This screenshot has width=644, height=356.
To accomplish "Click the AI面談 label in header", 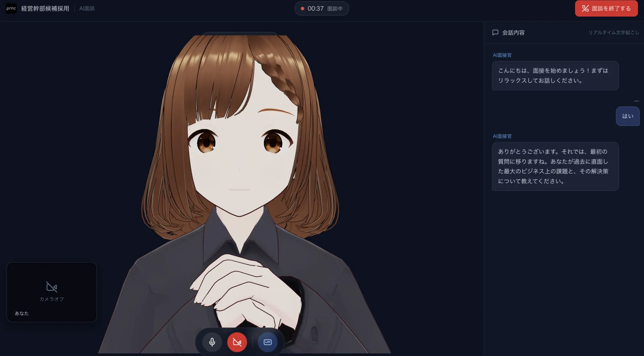I will point(87,8).
